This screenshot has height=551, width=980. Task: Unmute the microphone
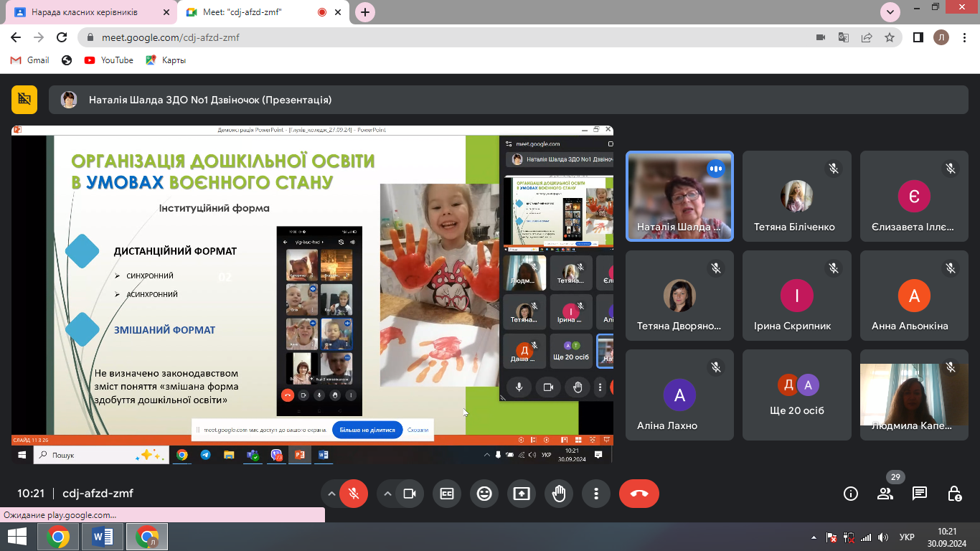coord(353,494)
